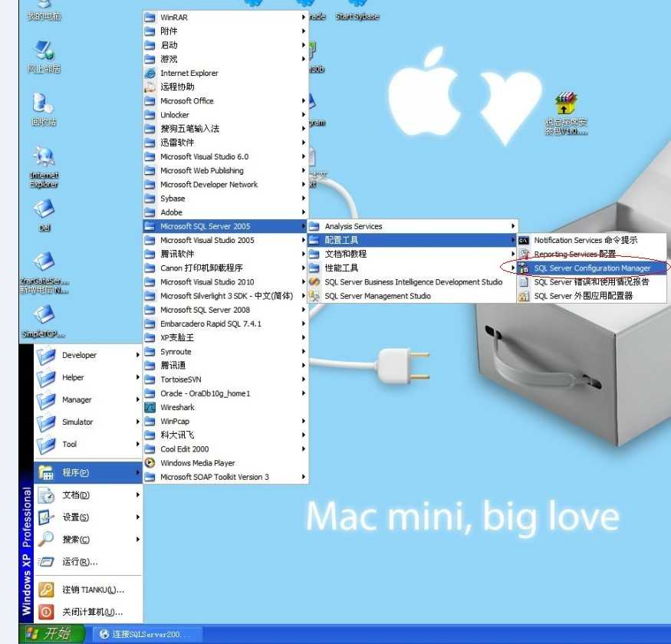Select 配置工具 in SQL Server 2005 menu
Image resolution: width=671 pixels, height=644 pixels.
[x=412, y=241]
